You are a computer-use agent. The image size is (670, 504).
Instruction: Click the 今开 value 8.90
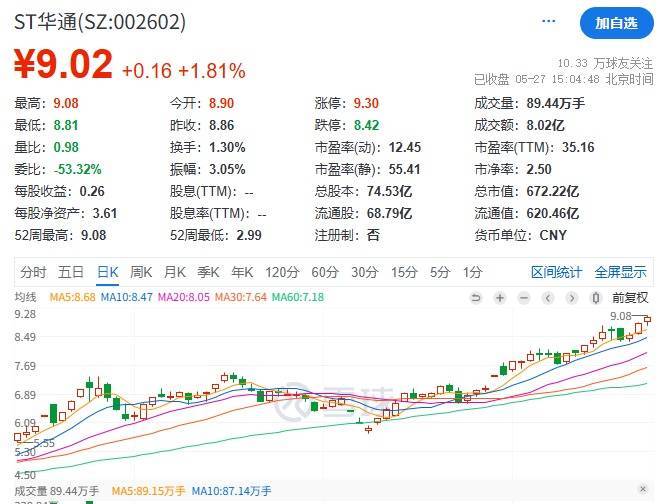[x=221, y=103]
